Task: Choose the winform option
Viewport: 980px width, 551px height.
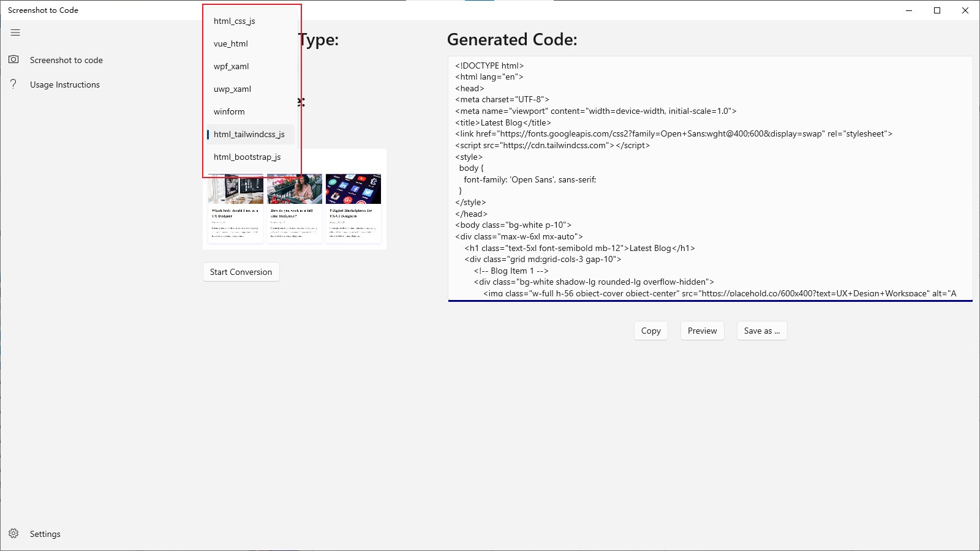Action: pyautogui.click(x=229, y=111)
